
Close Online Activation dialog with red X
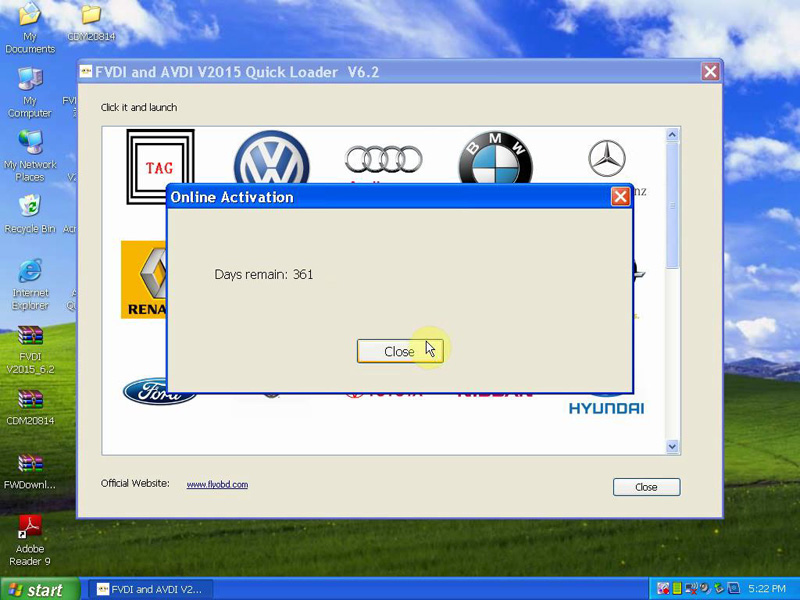[x=620, y=197]
